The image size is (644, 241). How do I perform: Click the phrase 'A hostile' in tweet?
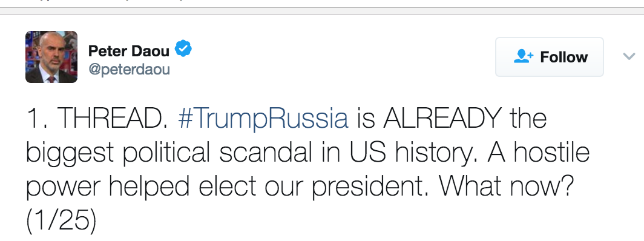pyautogui.click(x=539, y=152)
